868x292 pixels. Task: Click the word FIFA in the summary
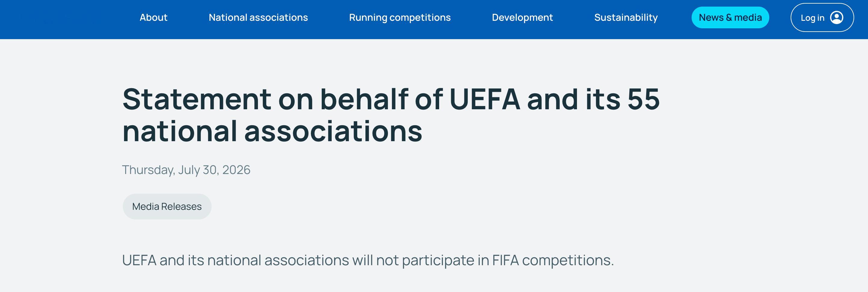(x=505, y=260)
